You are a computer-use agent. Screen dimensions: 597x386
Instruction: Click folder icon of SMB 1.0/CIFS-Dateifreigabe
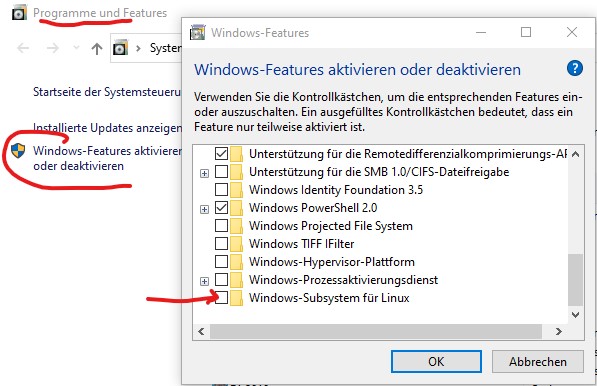coord(236,172)
